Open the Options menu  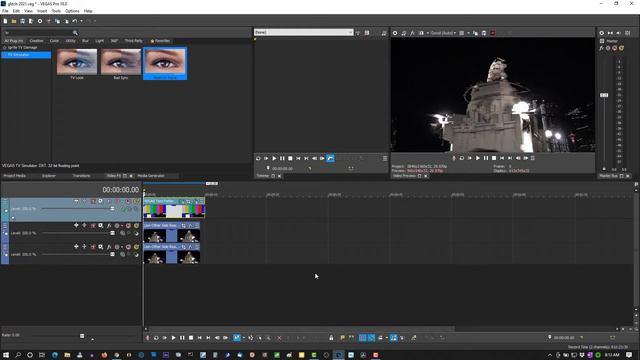[x=72, y=11]
